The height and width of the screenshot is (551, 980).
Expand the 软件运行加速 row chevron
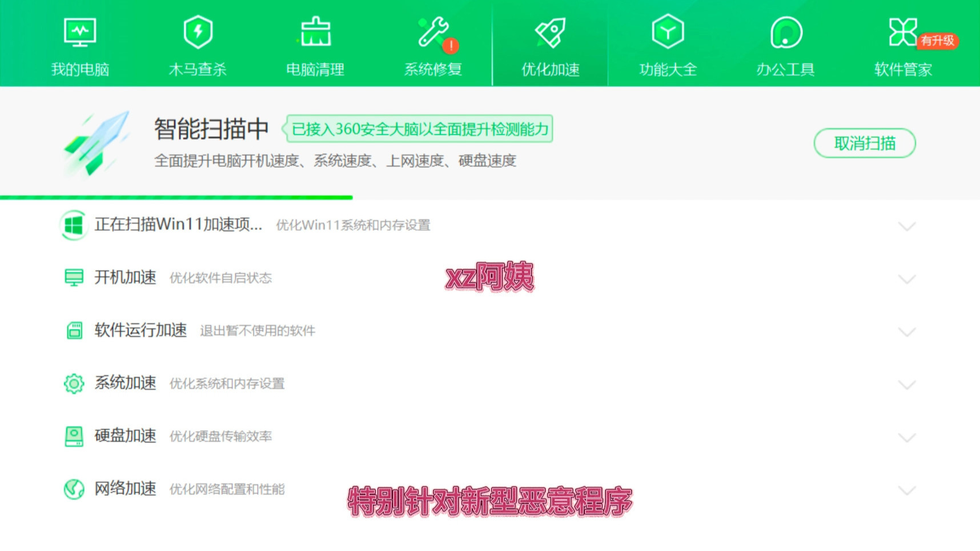point(907,332)
